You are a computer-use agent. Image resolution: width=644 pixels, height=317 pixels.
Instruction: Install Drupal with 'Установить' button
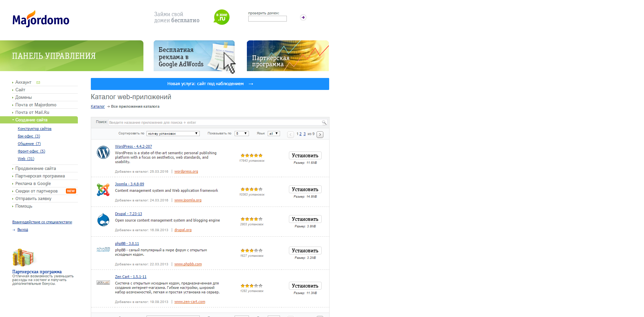(305, 219)
